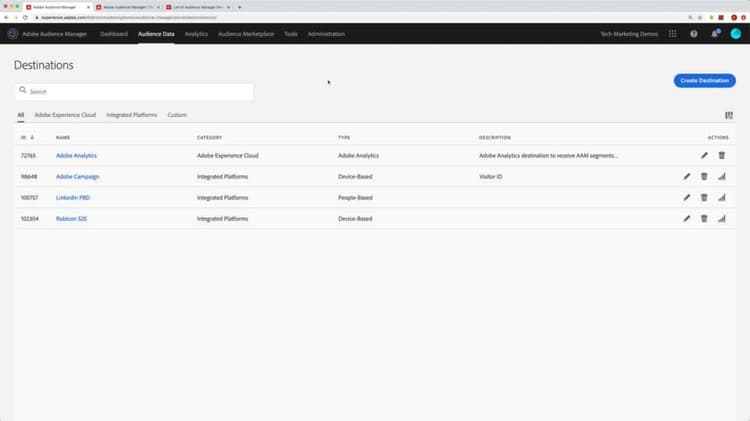Screen dimensions: 750x421
Task: Click the Name column header
Action: (x=63, y=138)
